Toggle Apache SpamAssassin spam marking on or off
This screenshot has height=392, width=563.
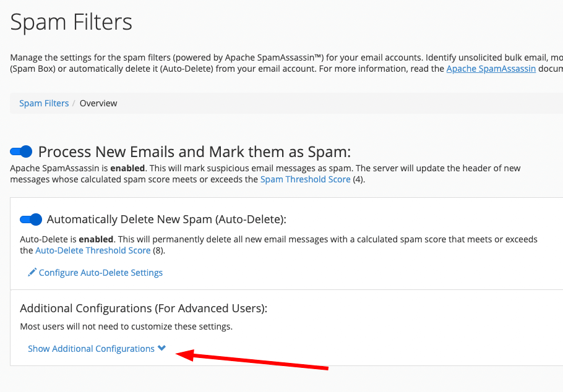(x=20, y=151)
